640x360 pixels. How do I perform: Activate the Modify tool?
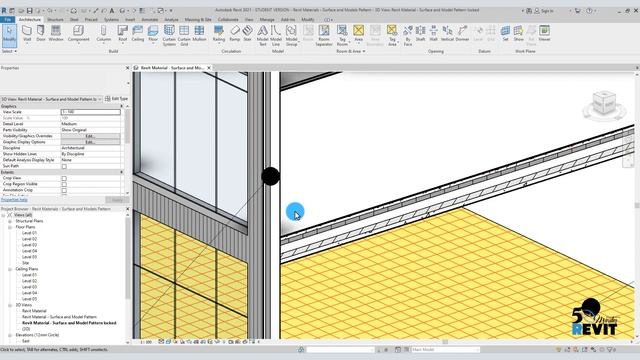9,35
